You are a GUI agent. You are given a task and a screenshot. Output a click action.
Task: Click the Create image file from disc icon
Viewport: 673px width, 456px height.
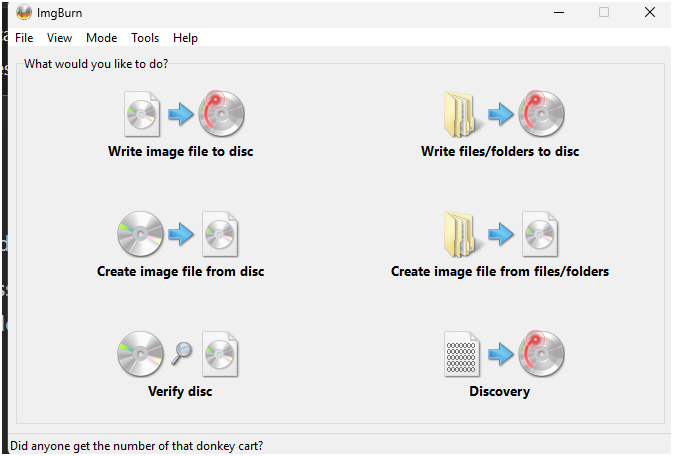point(178,234)
